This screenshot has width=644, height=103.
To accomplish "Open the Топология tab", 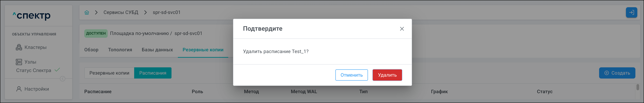I will click(x=120, y=50).
